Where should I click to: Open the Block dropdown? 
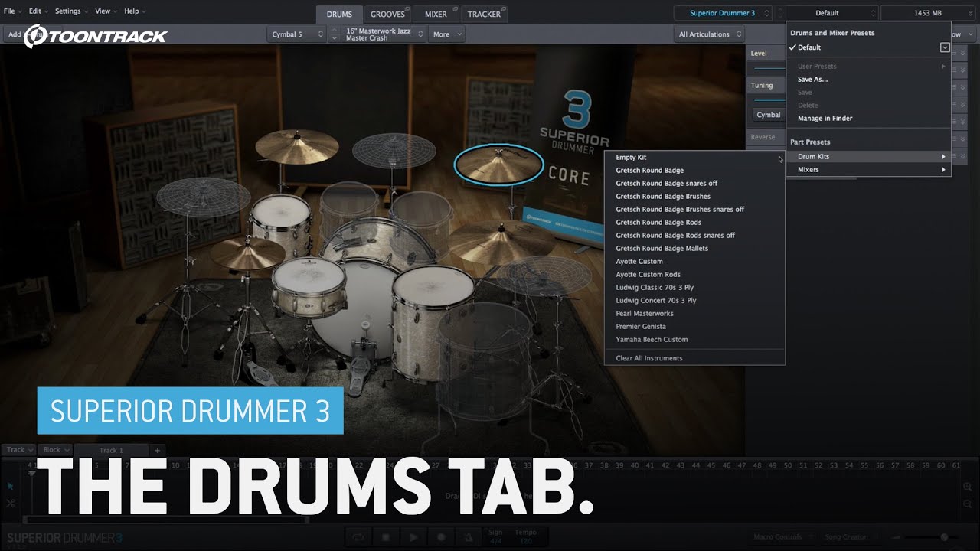56,450
